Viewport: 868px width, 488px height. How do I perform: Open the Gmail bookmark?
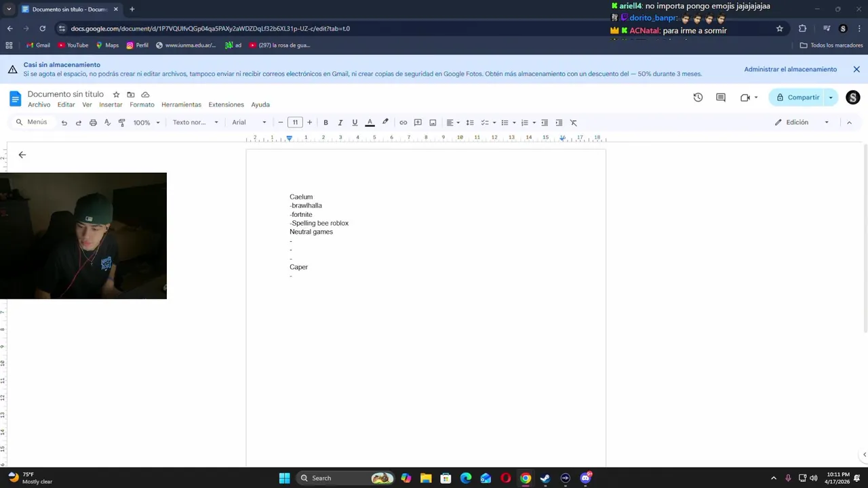(39, 45)
